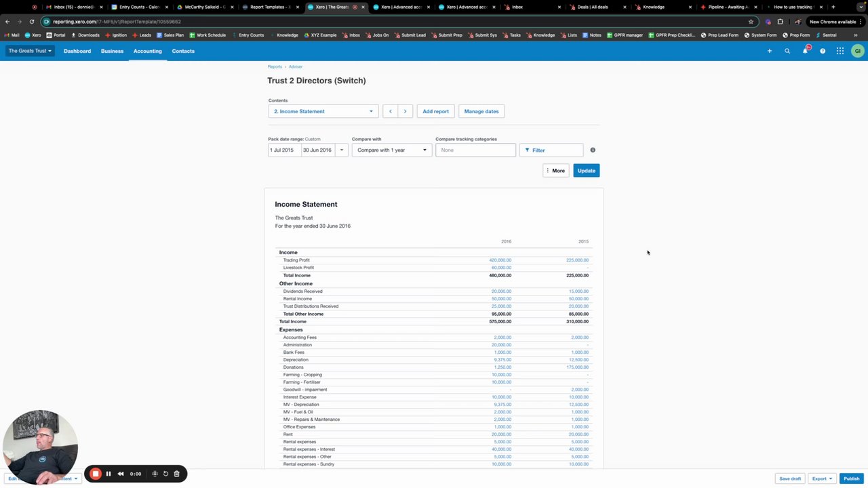The height and width of the screenshot is (488, 868).
Task: Open the Xero apps grid menu
Action: (840, 51)
